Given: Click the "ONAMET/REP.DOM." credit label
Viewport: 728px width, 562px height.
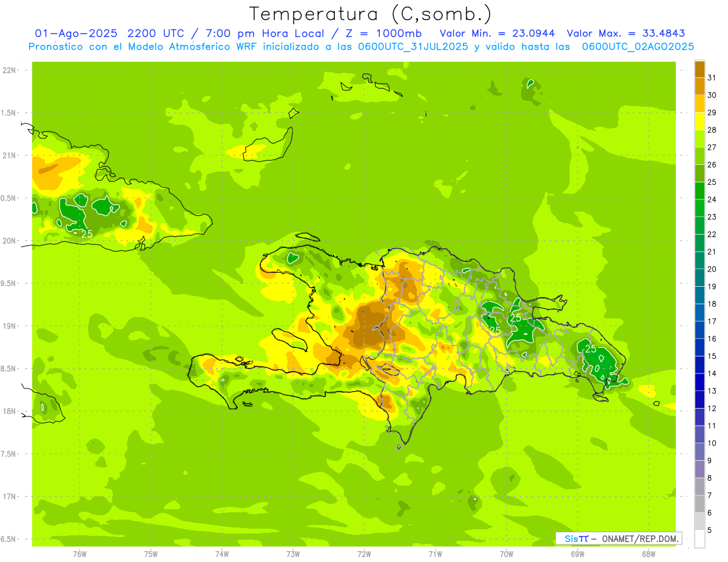Looking at the screenshot, I should coord(640,538).
